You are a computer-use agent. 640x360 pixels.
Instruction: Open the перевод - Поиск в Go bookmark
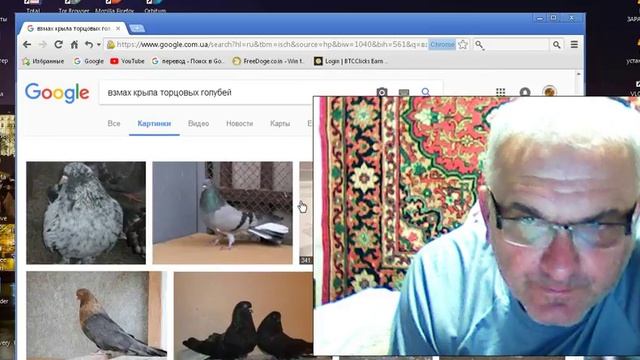pyautogui.click(x=187, y=61)
